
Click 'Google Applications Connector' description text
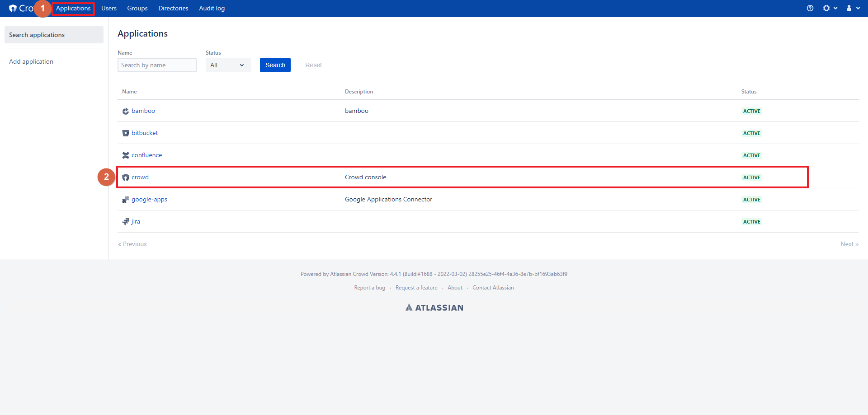[388, 199]
